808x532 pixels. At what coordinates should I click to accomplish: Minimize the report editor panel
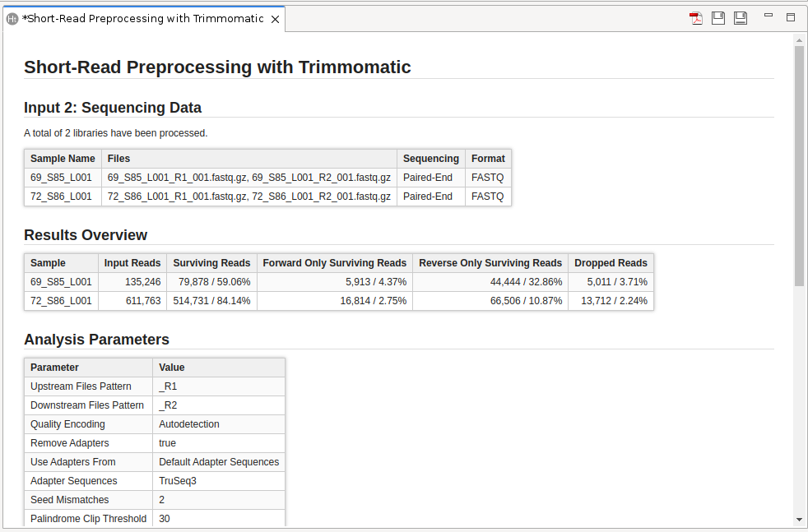point(769,16)
